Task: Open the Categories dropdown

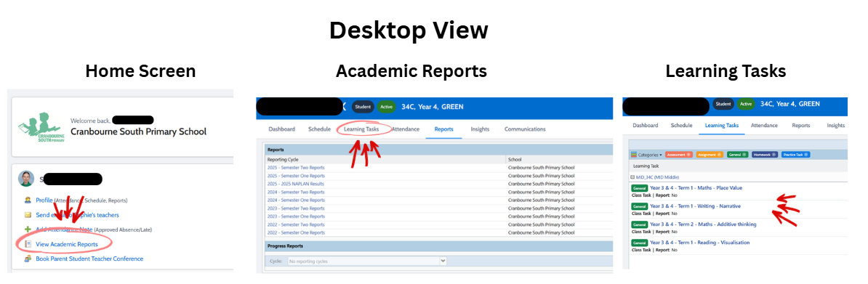Action: [646, 155]
